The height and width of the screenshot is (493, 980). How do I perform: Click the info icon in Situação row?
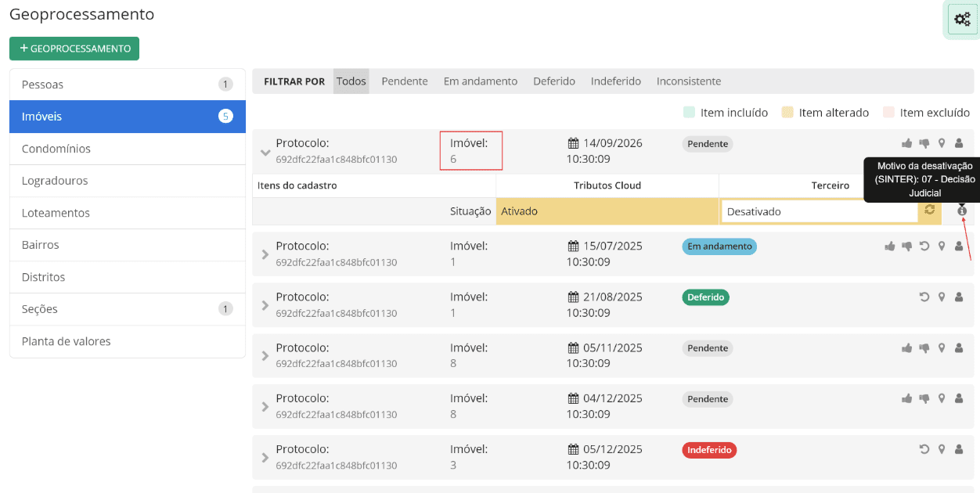pyautogui.click(x=962, y=211)
